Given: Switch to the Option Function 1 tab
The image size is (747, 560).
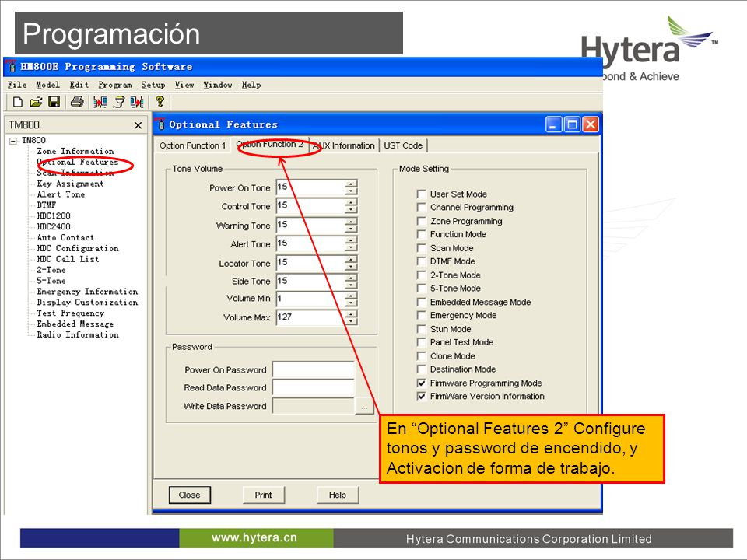Looking at the screenshot, I should tap(192, 145).
